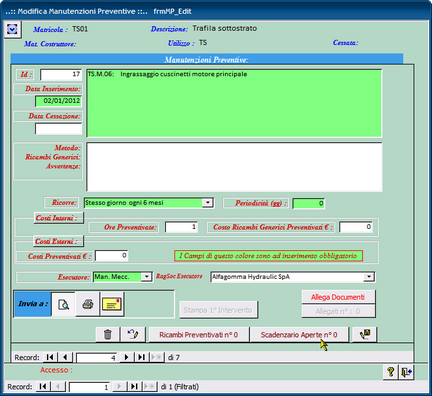
Task: Click white Metodo notes text area
Action: pyautogui.click(x=234, y=167)
